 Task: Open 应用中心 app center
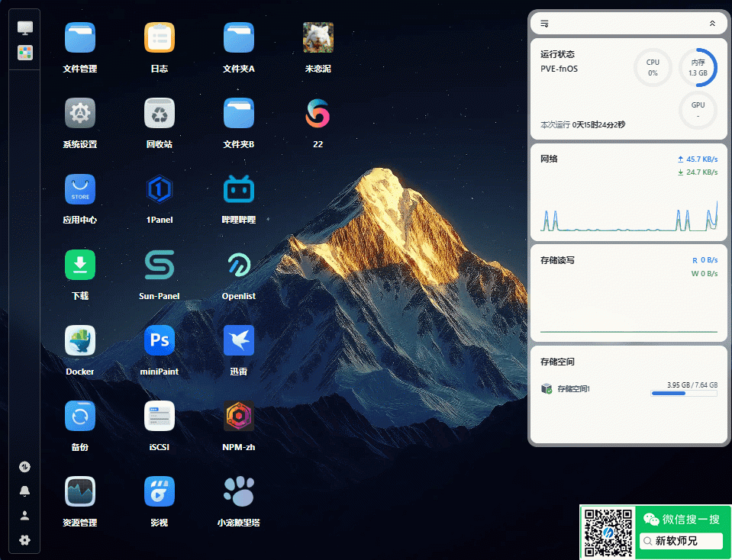[x=79, y=189]
